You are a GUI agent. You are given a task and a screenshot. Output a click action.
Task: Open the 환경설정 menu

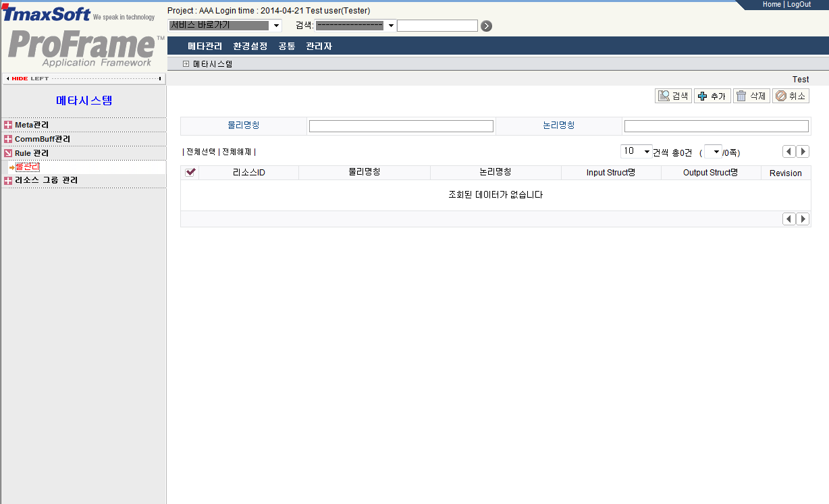coord(250,46)
